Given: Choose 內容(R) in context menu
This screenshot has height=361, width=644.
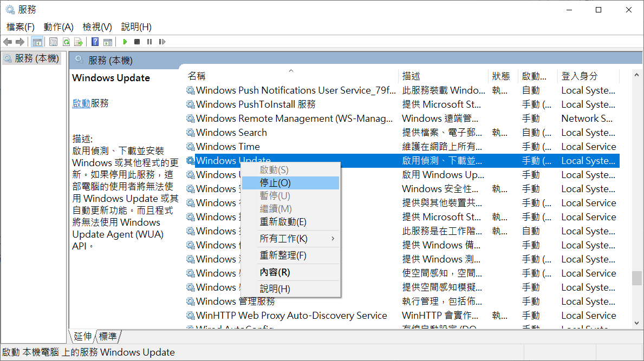Looking at the screenshot, I should click(x=290, y=272).
